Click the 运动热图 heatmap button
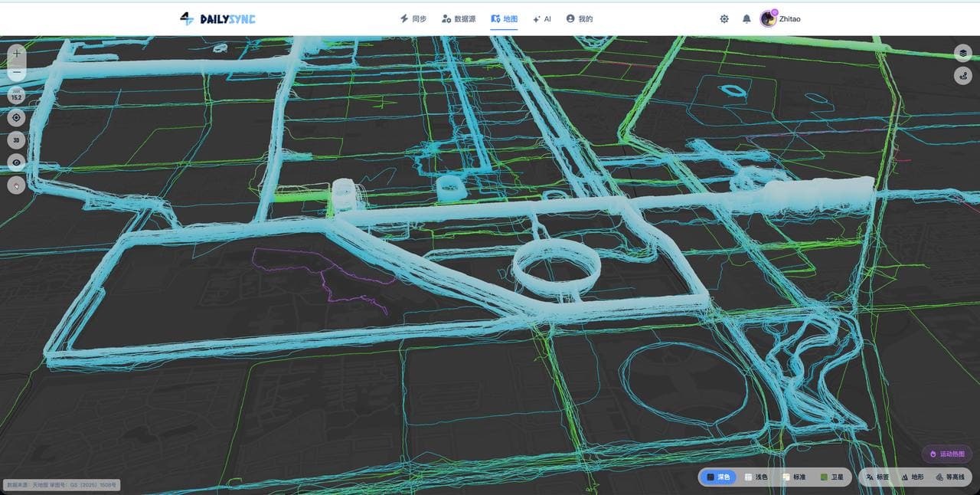The width and height of the screenshot is (980, 495). (x=947, y=454)
